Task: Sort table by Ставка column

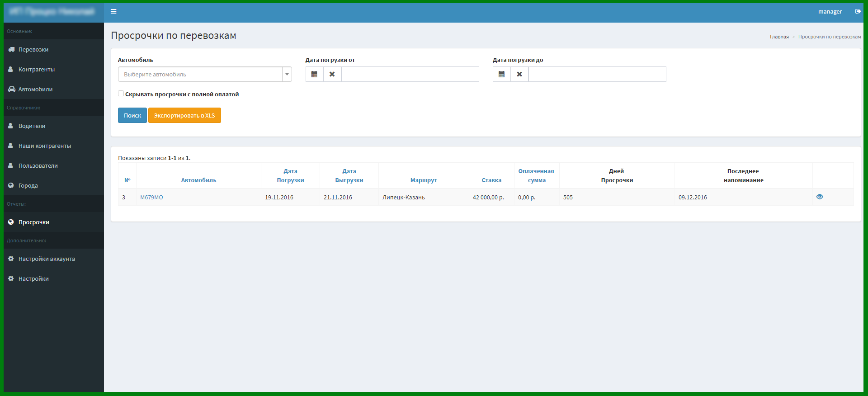Action: click(491, 180)
